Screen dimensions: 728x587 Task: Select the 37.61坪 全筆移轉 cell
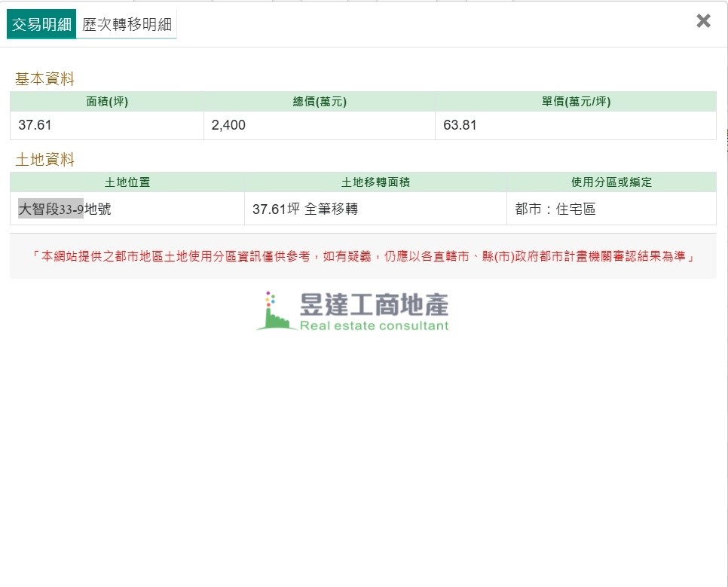coord(304,209)
